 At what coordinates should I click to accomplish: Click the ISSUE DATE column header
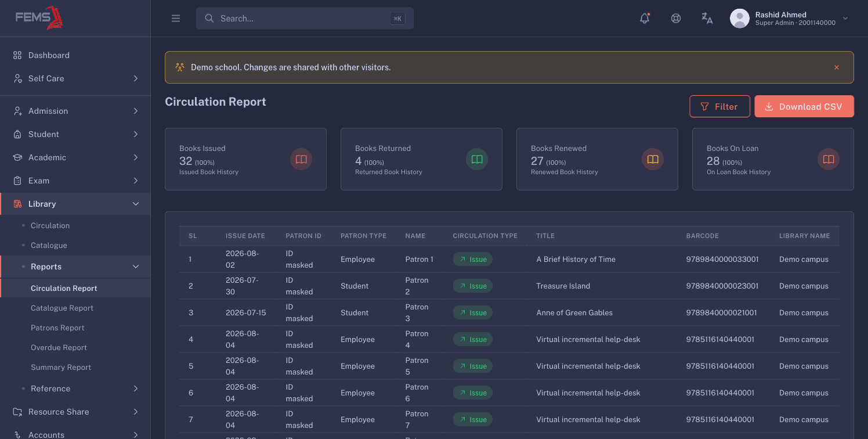pyautogui.click(x=245, y=236)
